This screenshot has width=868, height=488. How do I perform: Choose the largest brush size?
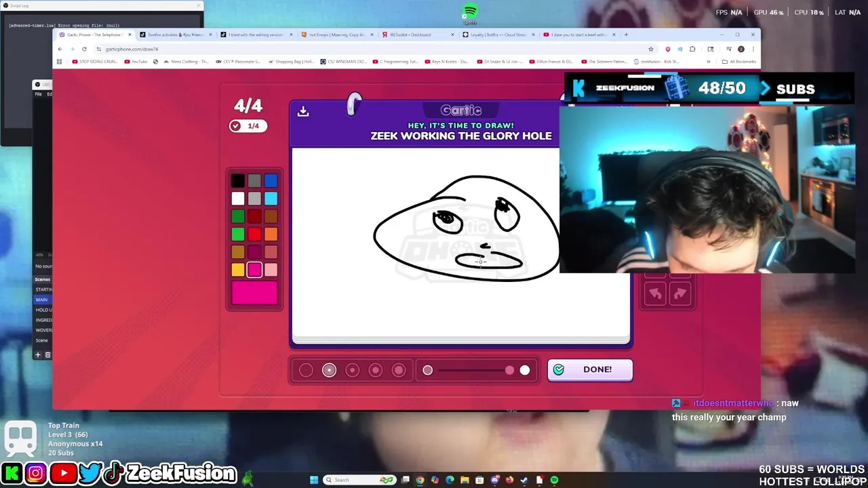coord(399,370)
